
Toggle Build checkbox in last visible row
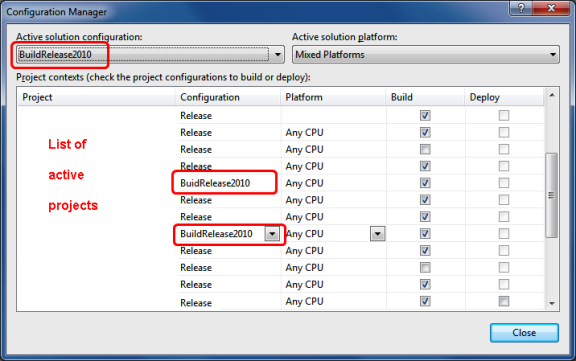pyautogui.click(x=425, y=302)
